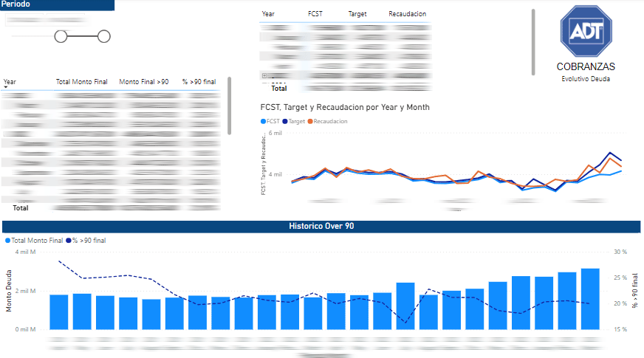Click the 15 % axis label

point(620,329)
